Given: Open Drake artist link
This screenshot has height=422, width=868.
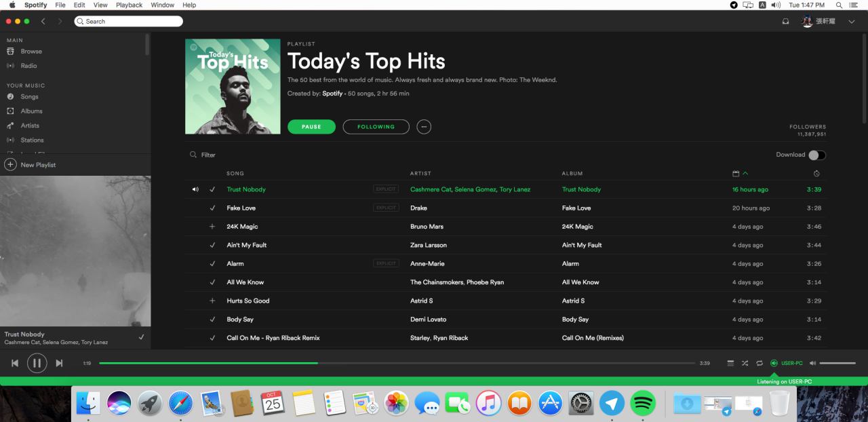Looking at the screenshot, I should [418, 208].
